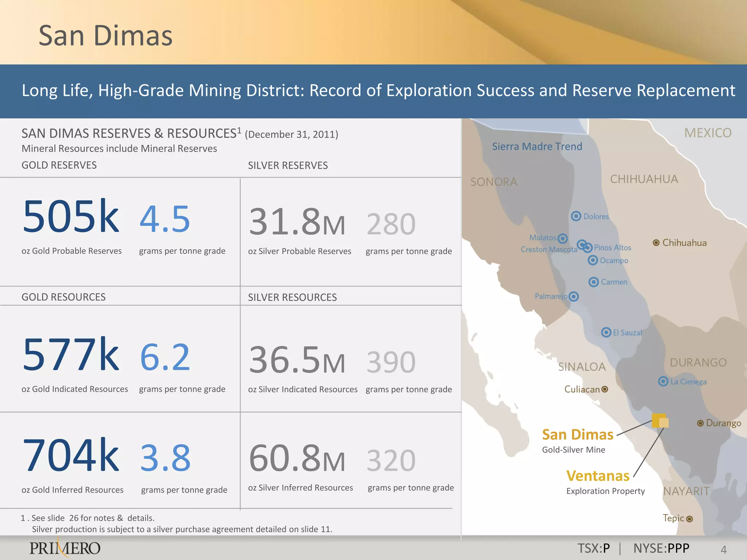Screen dimensions: 747x560
Task: Click 'oz Gold Indicated Resources' caption
Action: (75, 389)
